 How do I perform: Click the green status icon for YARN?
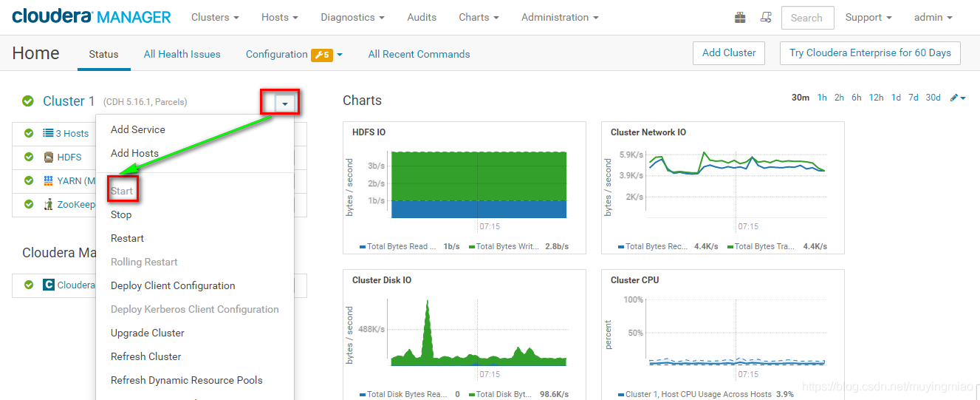[29, 180]
